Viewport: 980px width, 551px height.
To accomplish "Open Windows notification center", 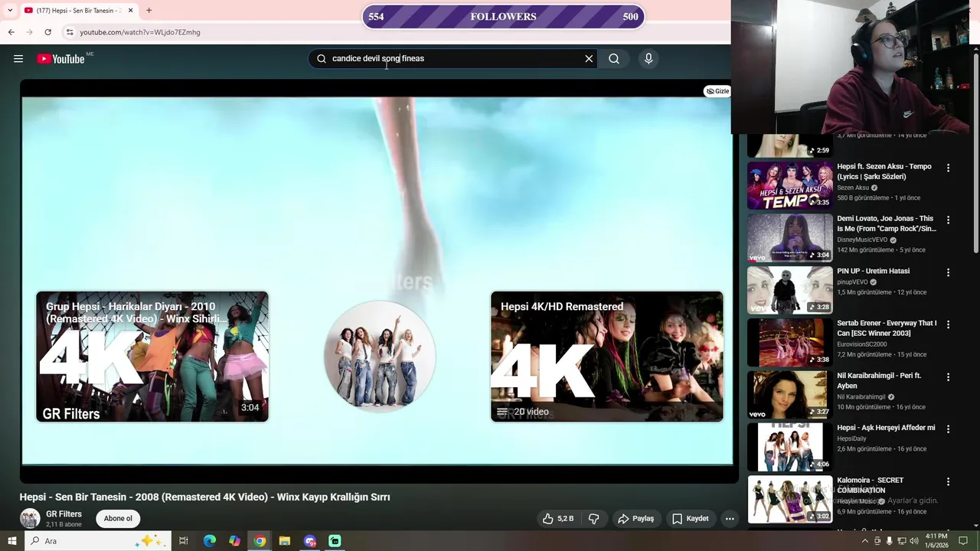I will tap(963, 541).
